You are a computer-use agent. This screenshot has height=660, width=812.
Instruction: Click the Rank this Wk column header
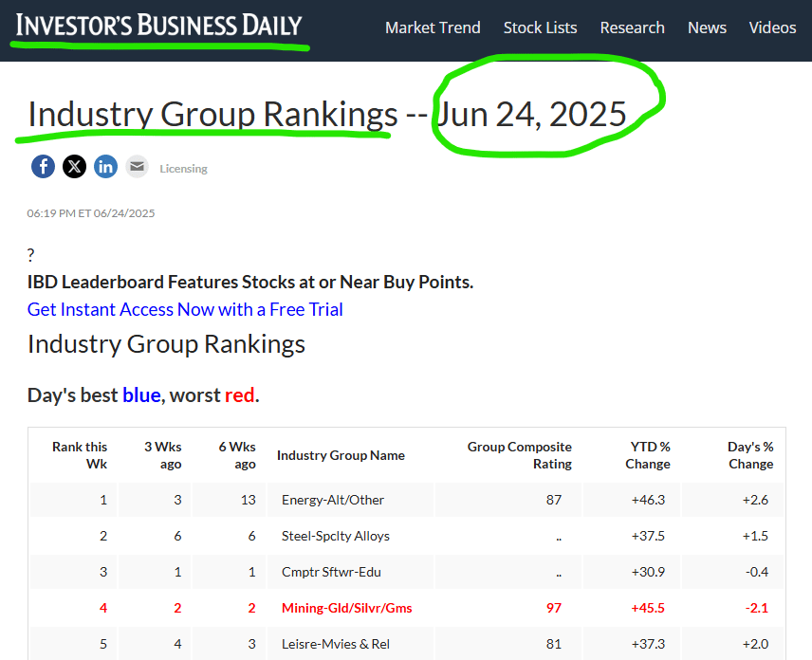tap(80, 455)
